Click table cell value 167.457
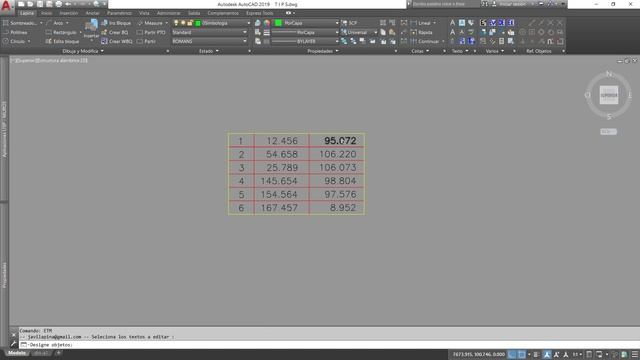The height and width of the screenshot is (360, 640). [x=279, y=208]
